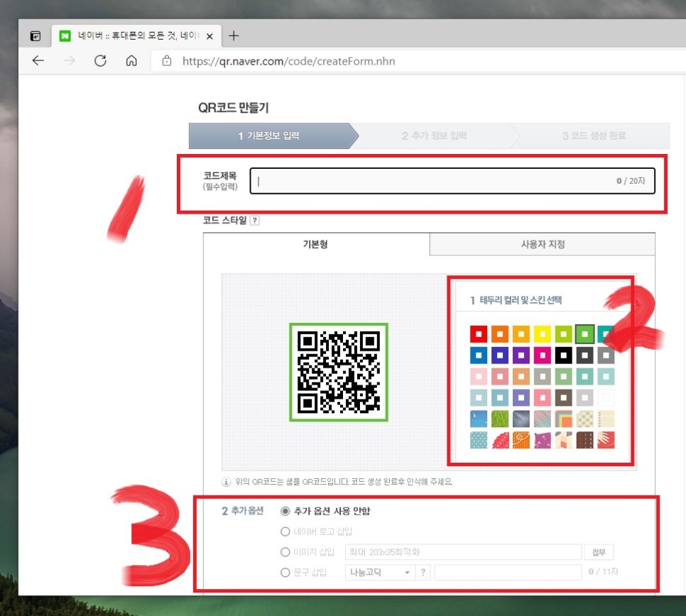Open the font help question mark
The width and height of the screenshot is (686, 616).
click(x=423, y=572)
